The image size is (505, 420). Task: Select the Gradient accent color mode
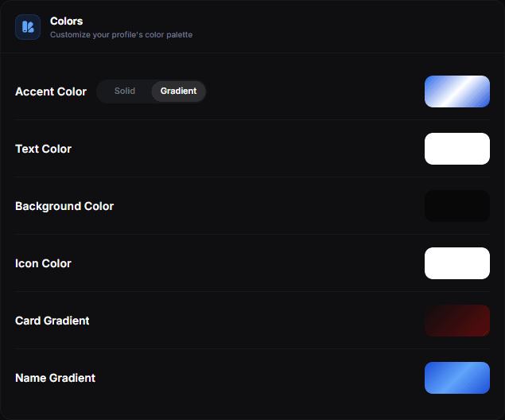coord(178,91)
